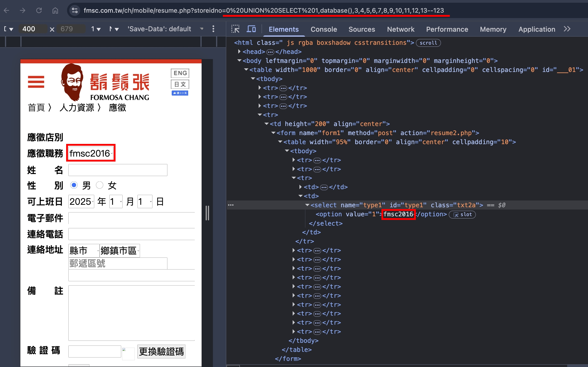Click the browser back arrow
Viewport: 588px width, 367px height.
7,10
